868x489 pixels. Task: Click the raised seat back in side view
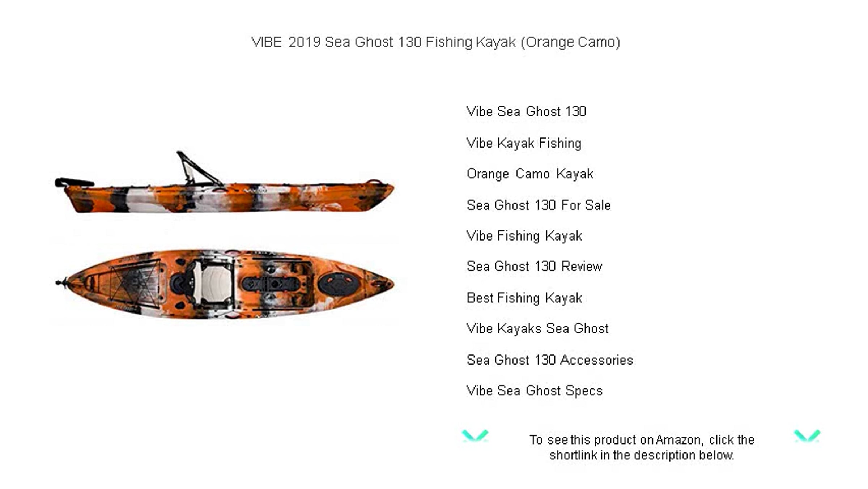pos(197,168)
